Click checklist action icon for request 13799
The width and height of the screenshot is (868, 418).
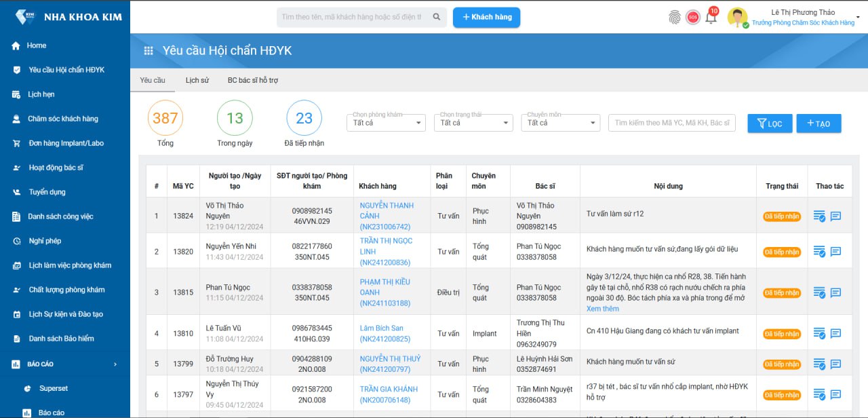click(x=819, y=364)
